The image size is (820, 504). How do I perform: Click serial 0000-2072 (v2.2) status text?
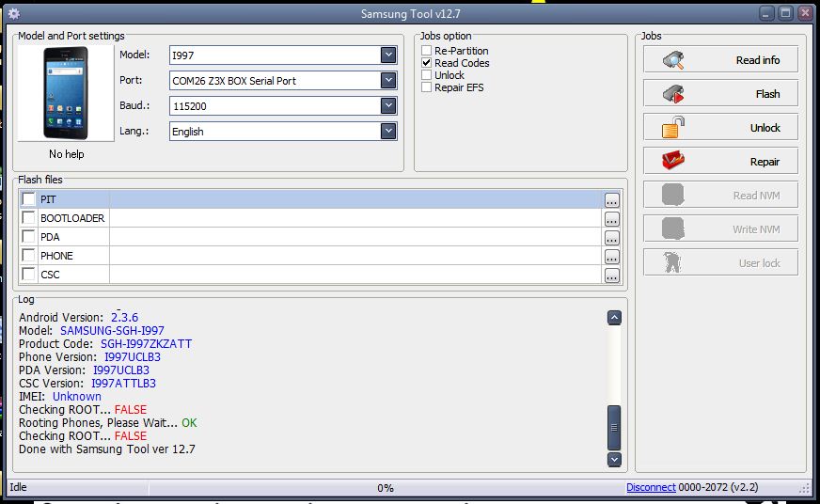point(718,487)
